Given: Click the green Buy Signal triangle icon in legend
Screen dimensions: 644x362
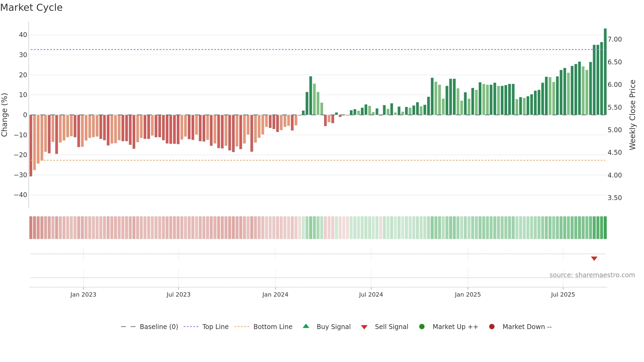Looking at the screenshot, I should tap(306, 326).
